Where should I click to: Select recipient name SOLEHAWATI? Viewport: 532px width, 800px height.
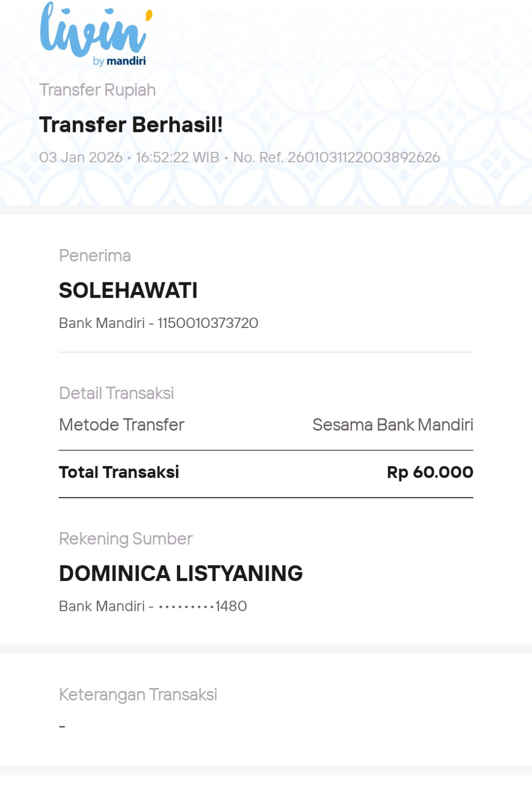click(128, 290)
